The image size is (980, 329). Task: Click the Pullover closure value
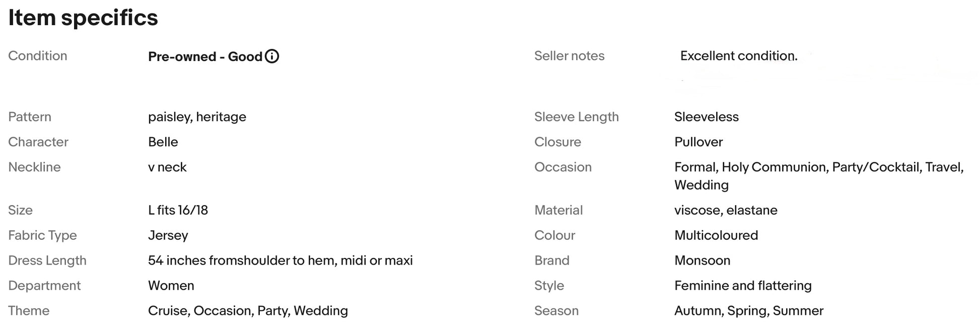(x=698, y=142)
